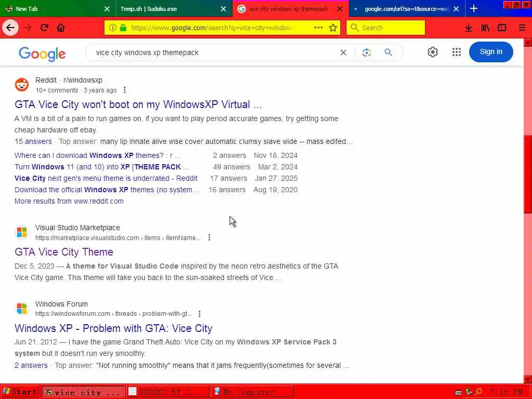Open options menu for Visual Studio Marketplace result
The width and height of the screenshot is (532, 399).
coord(209,237)
